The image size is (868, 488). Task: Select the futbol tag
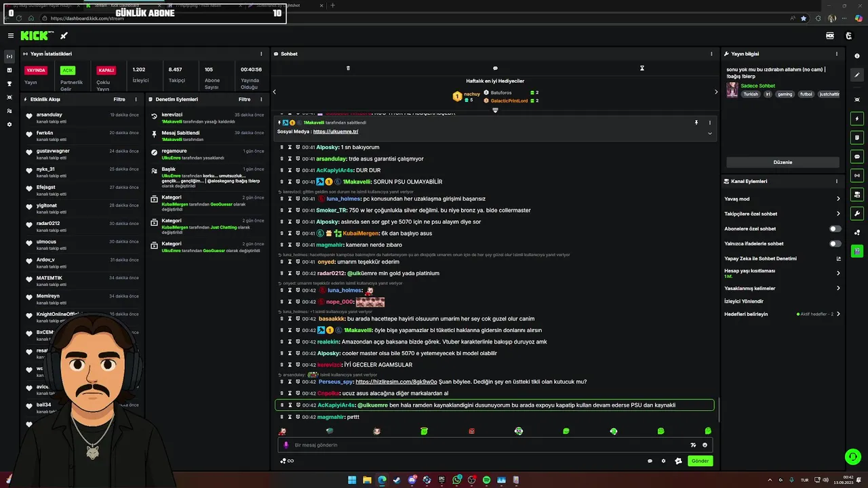[x=806, y=94]
